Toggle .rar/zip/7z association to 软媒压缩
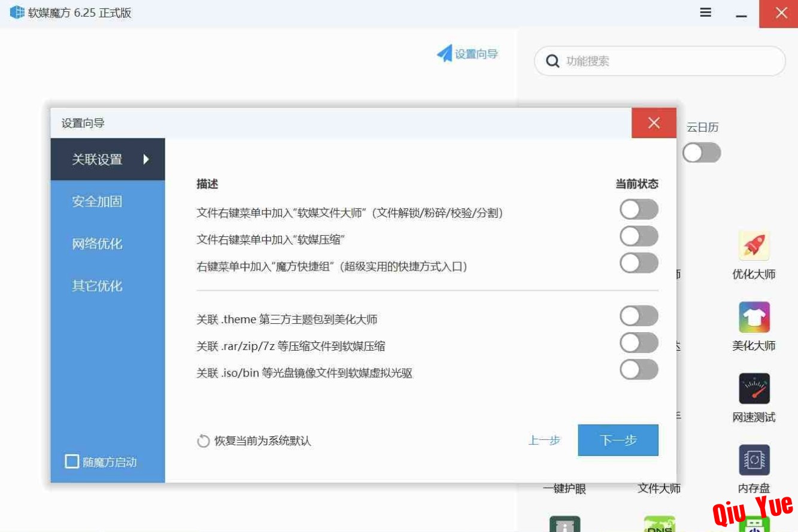 (x=639, y=343)
